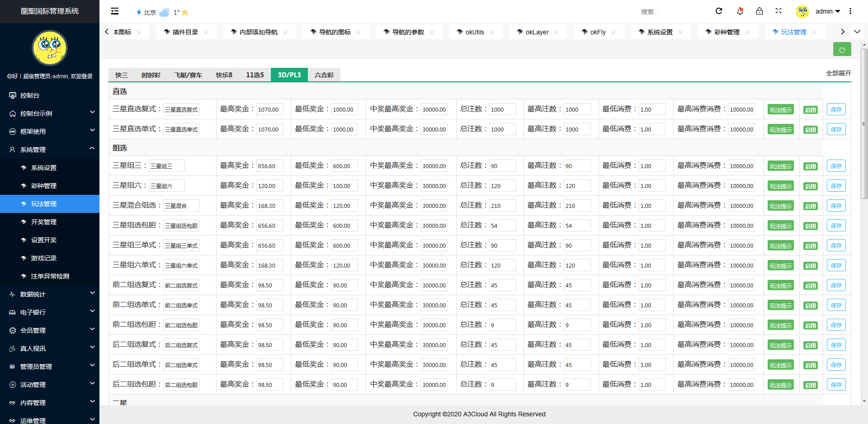The image size is (868, 424).
Task: Open the tab operations dropdown chevron
Action: click(x=857, y=32)
